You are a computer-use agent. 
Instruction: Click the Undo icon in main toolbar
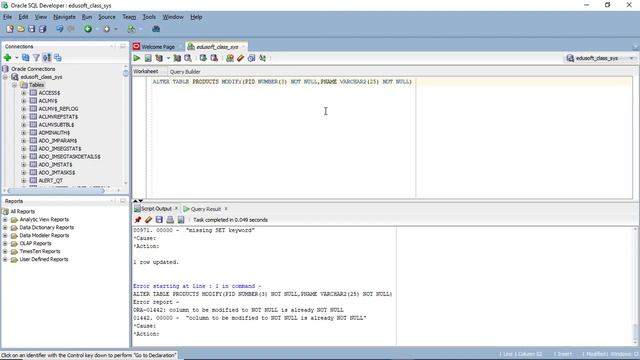(60, 29)
